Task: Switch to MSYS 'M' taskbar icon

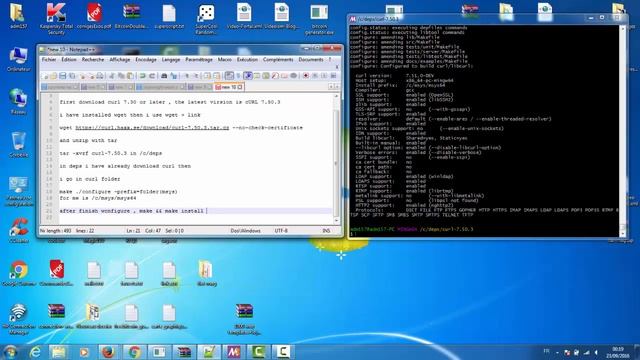Action: click(233, 352)
